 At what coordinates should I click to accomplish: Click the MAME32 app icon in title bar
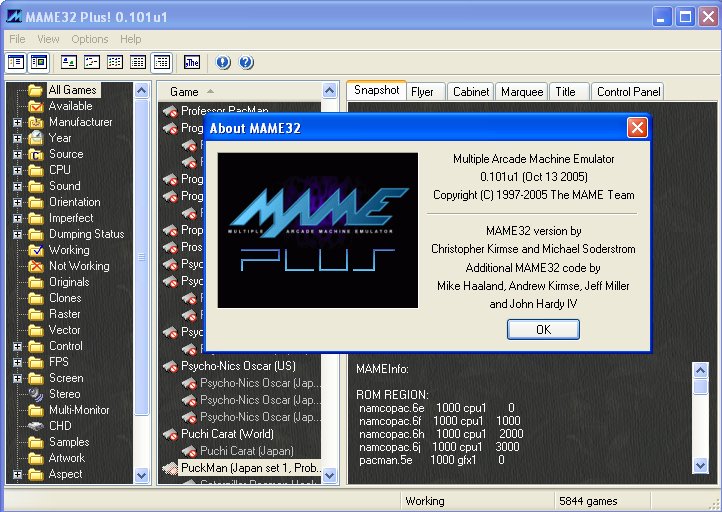point(14,17)
